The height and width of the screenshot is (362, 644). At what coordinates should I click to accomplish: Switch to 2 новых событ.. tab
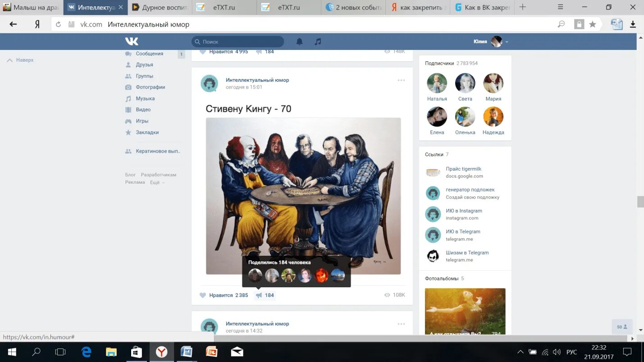click(x=354, y=7)
